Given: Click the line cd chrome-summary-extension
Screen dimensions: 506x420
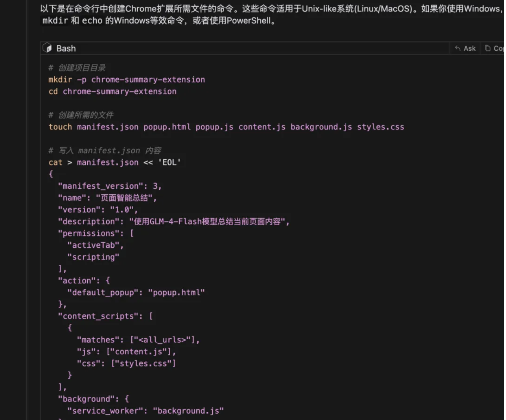Looking at the screenshot, I should [x=112, y=91].
